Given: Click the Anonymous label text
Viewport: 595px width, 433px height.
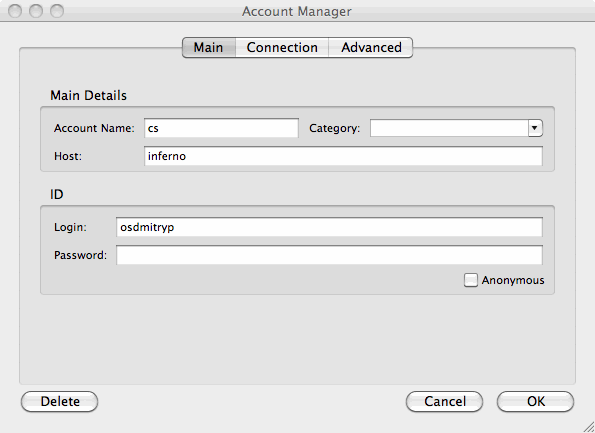Looking at the screenshot, I should coord(513,280).
